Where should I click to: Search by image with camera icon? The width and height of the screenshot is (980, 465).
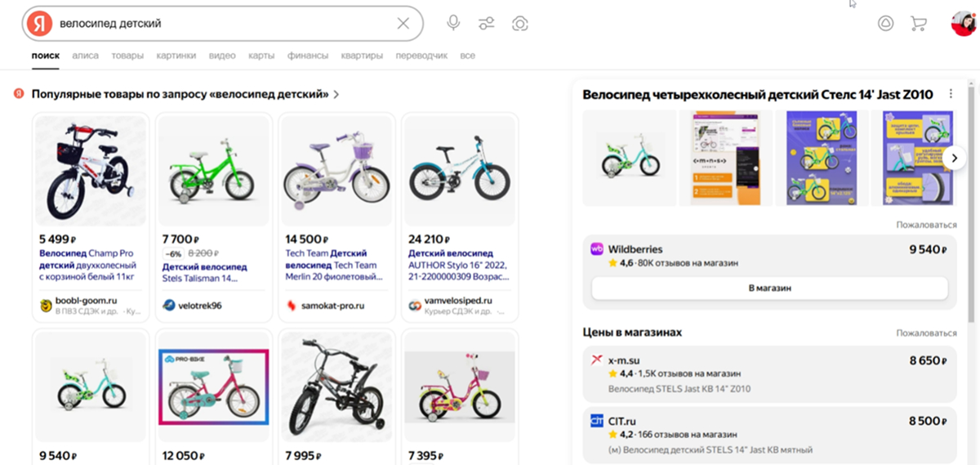click(x=519, y=24)
